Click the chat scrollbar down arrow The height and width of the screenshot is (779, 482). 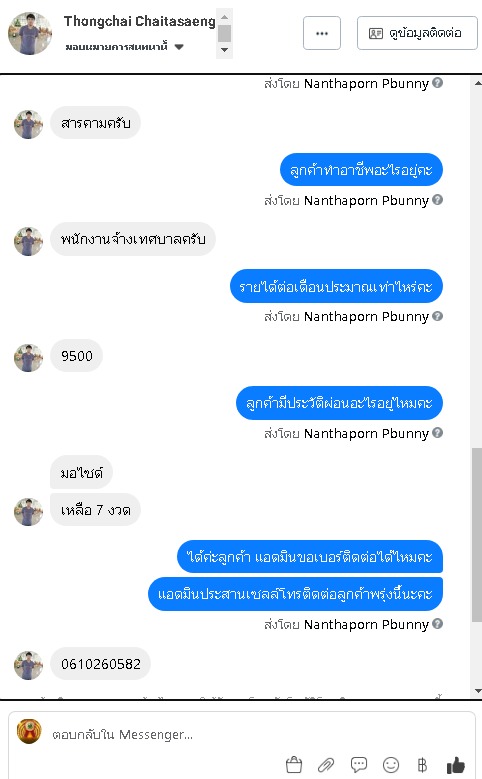(x=477, y=691)
